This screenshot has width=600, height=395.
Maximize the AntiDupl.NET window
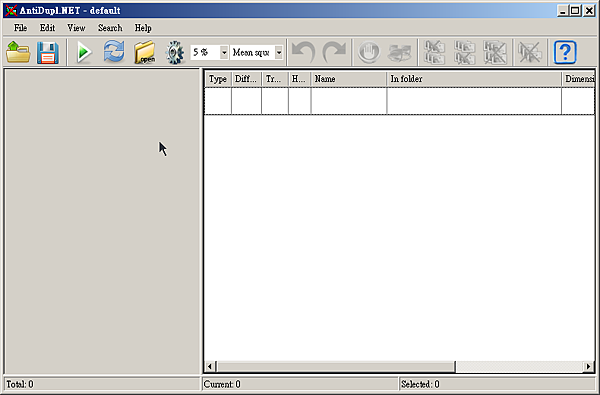pos(575,10)
